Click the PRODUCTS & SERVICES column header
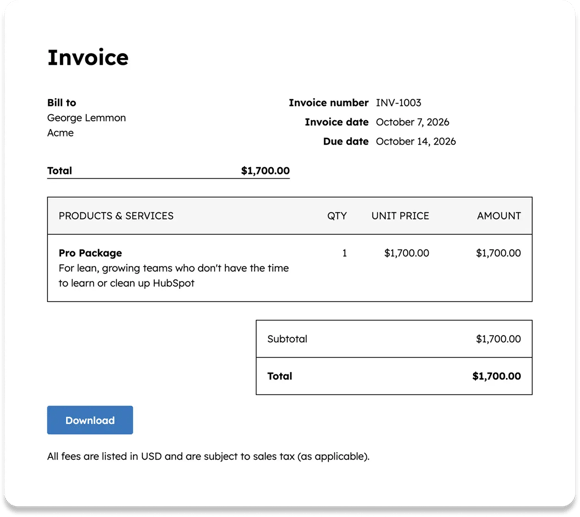 [x=116, y=216]
